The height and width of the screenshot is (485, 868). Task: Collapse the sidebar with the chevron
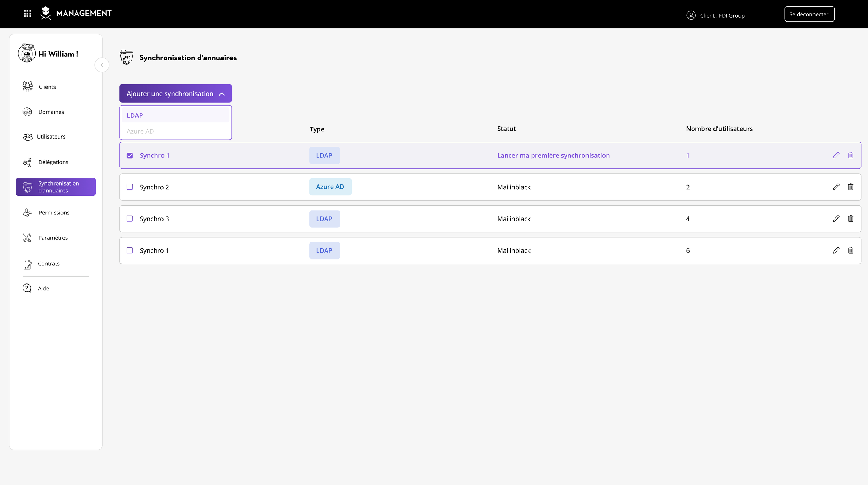(102, 65)
